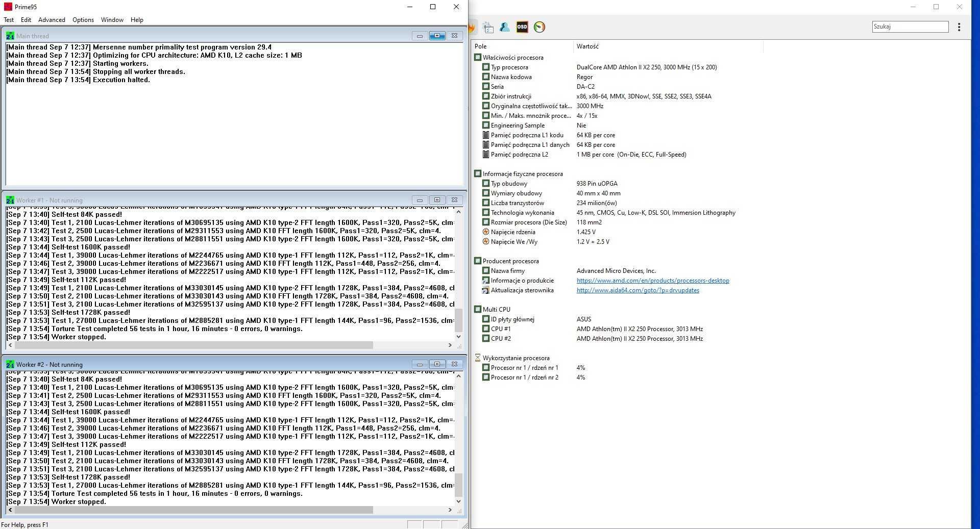980x529 pixels.
Task: Open the Advanced menu in Prime95
Action: coord(52,20)
